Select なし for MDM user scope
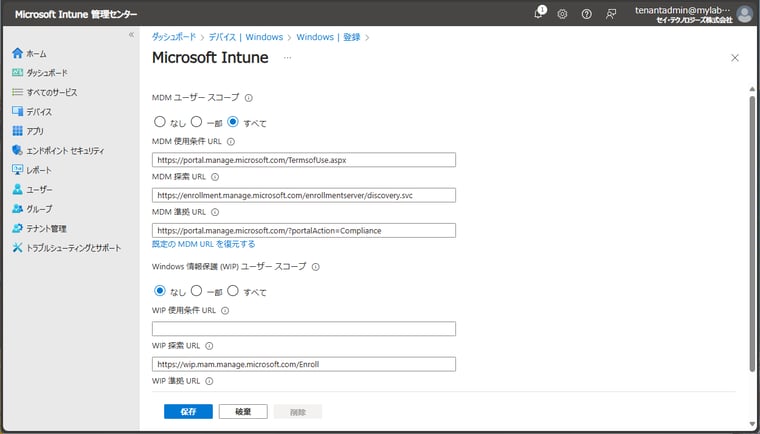Screen dimensions: 760x434 point(159,122)
